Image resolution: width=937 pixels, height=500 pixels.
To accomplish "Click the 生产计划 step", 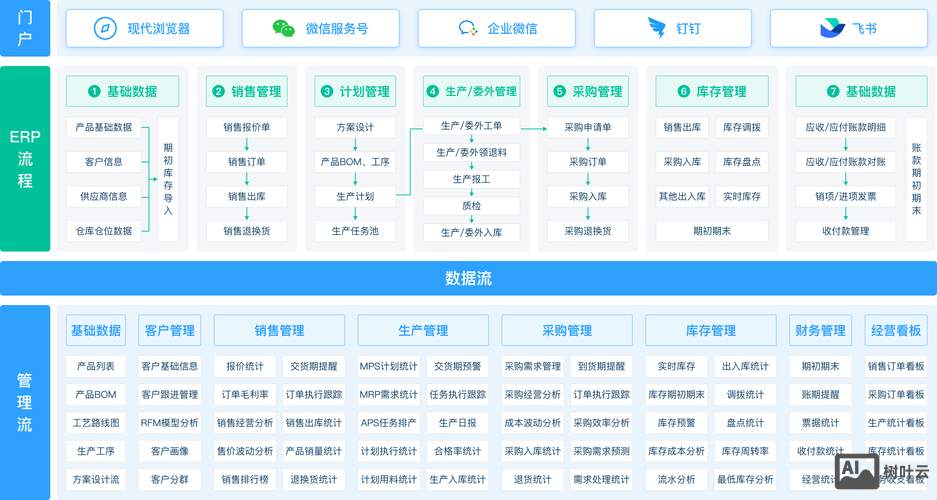I will 355,197.
